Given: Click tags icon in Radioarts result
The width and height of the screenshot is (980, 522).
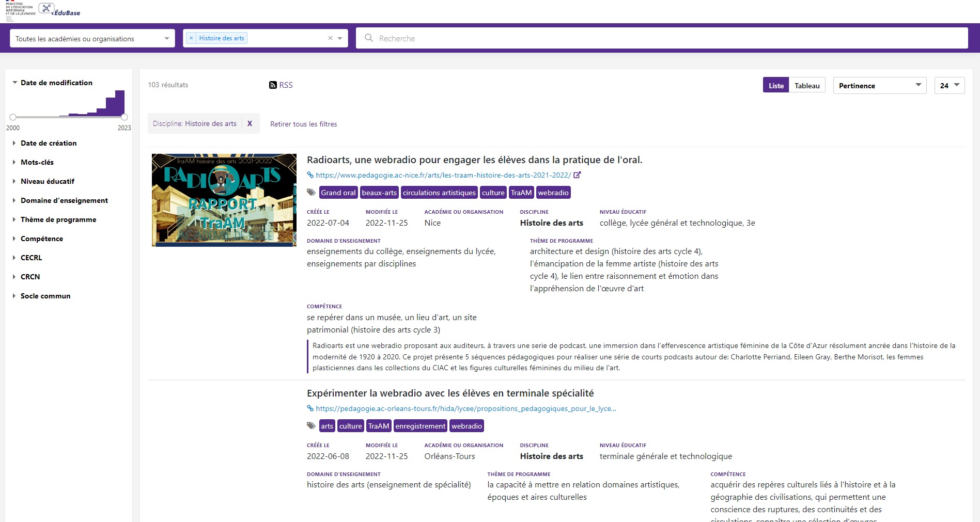Looking at the screenshot, I should point(311,193).
